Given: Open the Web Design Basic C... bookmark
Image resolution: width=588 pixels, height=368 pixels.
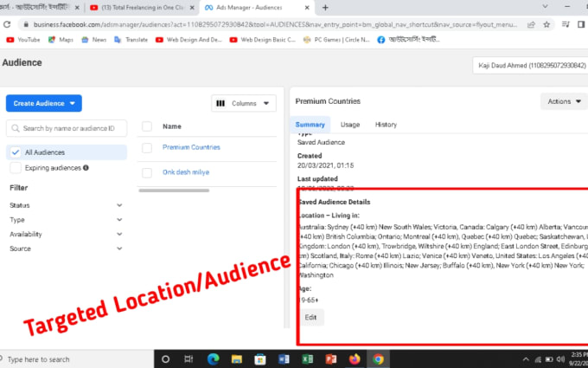Looking at the screenshot, I should tap(263, 40).
